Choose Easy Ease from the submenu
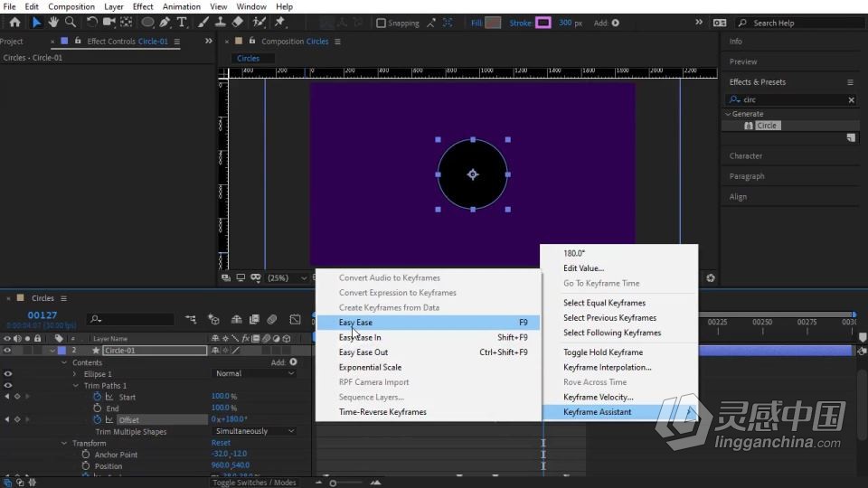The width and height of the screenshot is (868, 488). [428, 322]
